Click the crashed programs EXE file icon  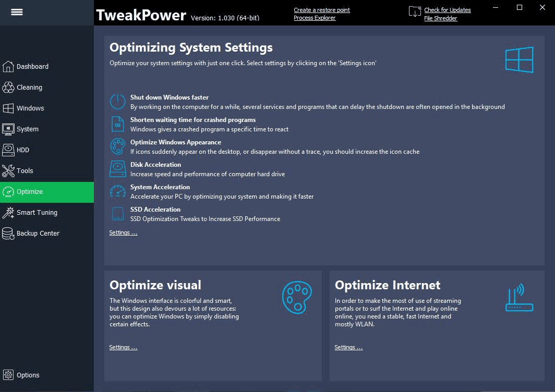pyautogui.click(x=117, y=124)
